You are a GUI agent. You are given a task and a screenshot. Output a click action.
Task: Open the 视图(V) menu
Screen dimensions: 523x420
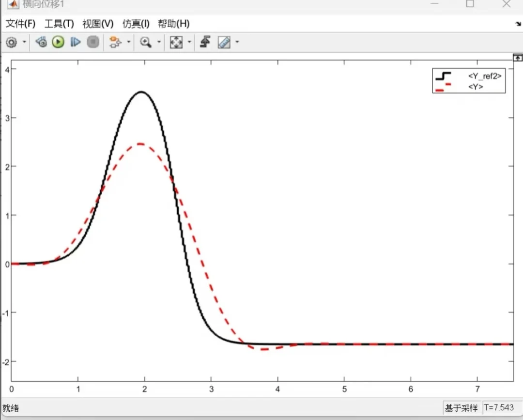(98, 24)
